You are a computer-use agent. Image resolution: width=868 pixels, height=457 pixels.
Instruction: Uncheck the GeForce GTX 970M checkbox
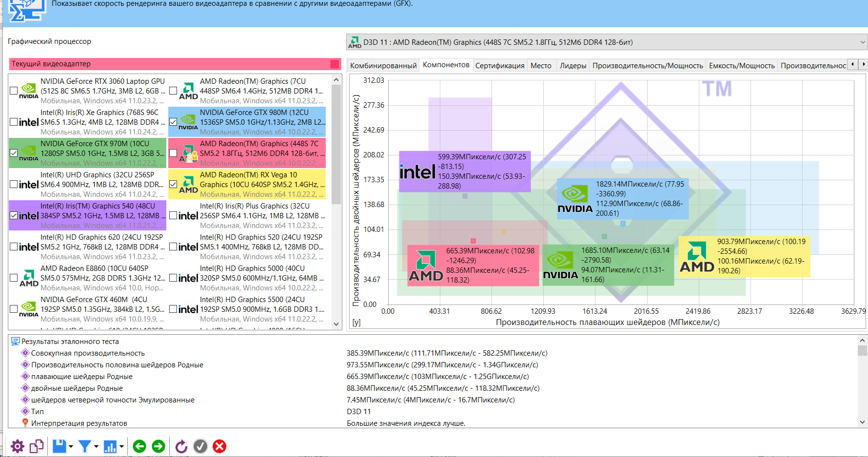click(14, 153)
